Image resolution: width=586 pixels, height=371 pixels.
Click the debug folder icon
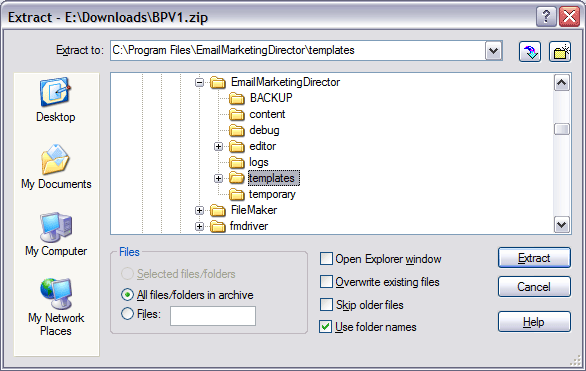237,130
